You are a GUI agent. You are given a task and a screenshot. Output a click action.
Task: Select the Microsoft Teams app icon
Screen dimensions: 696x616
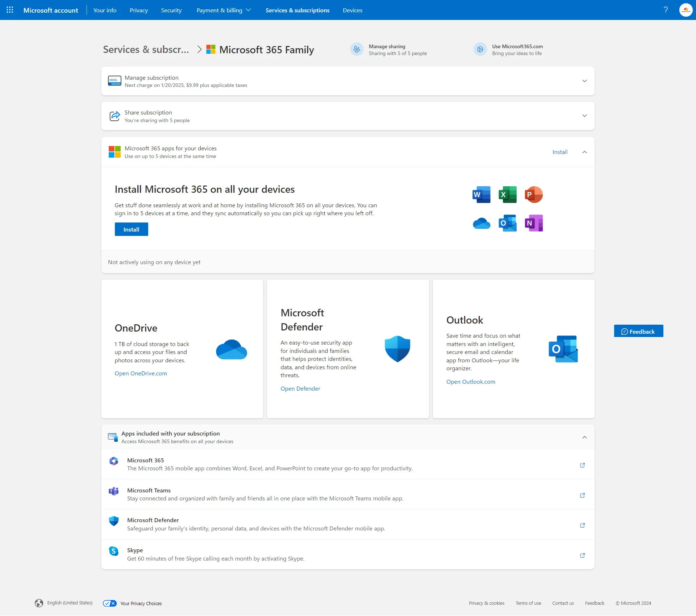113,491
